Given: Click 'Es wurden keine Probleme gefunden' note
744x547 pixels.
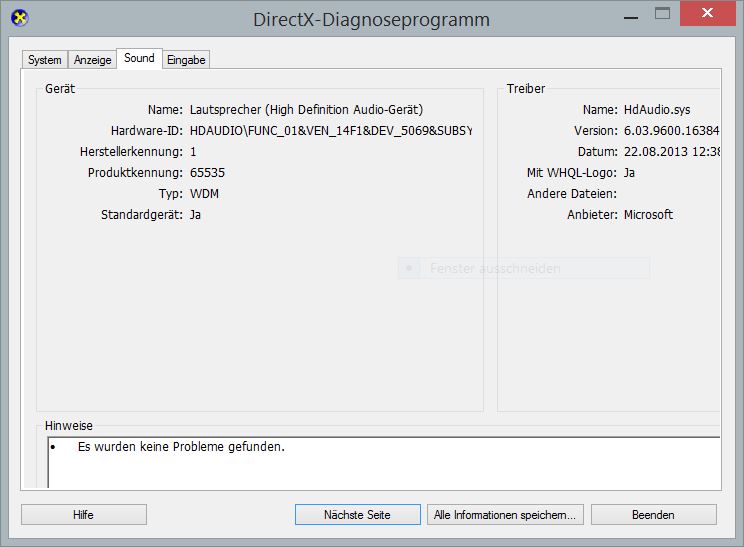Looking at the screenshot, I should (181, 447).
